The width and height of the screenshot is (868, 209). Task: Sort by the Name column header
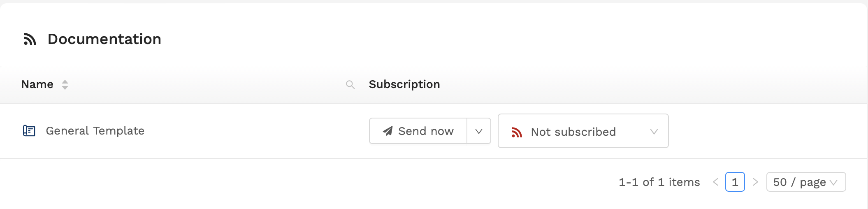tap(37, 84)
